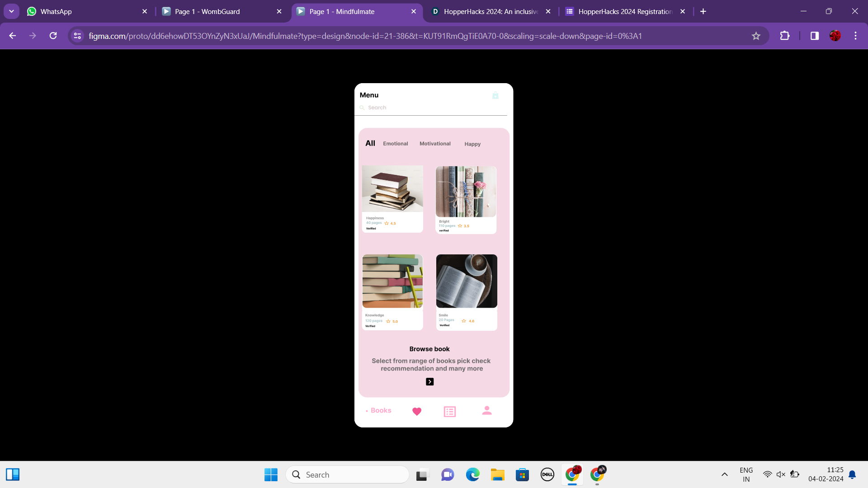Image resolution: width=868 pixels, height=488 pixels.
Task: Toggle the Chrome side panel icon
Action: tap(814, 36)
